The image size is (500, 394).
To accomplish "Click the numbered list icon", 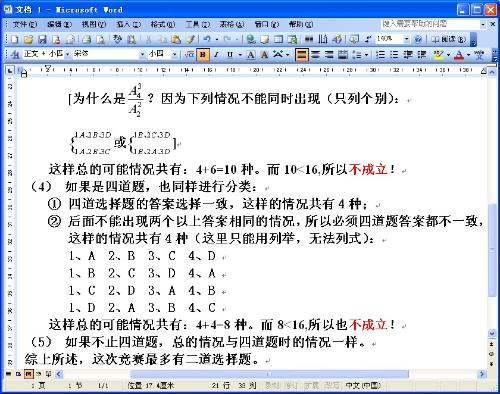I will (x=381, y=54).
